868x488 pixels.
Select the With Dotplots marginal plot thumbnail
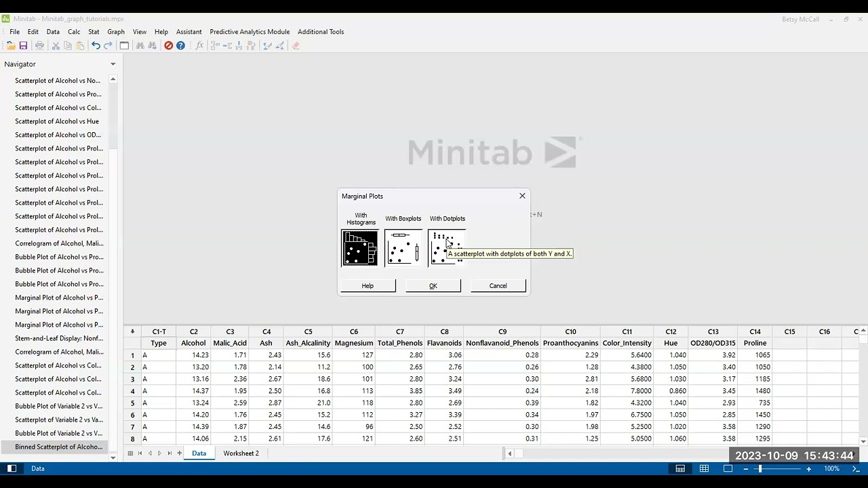[x=446, y=248]
